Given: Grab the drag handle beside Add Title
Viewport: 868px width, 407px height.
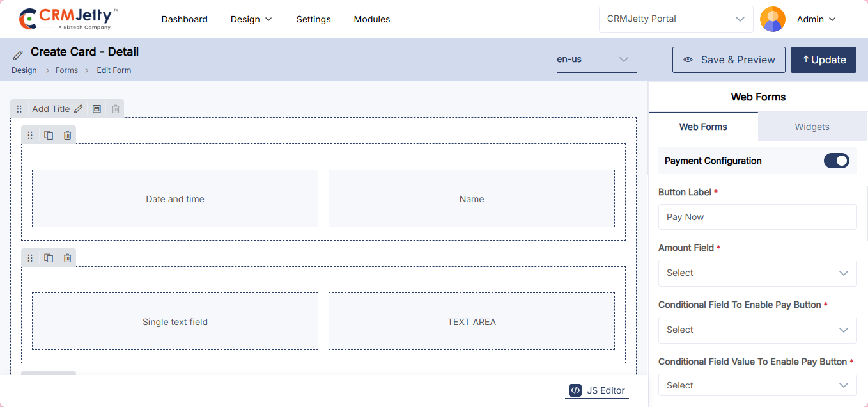Looking at the screenshot, I should coord(19,109).
